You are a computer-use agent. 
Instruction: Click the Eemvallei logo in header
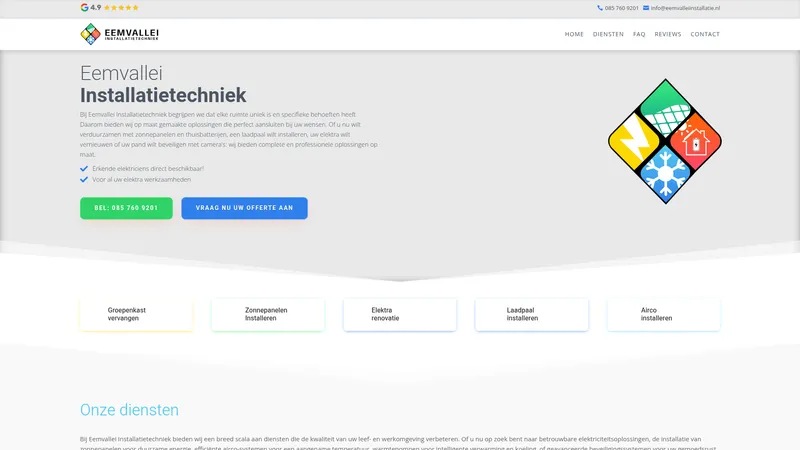coord(120,34)
